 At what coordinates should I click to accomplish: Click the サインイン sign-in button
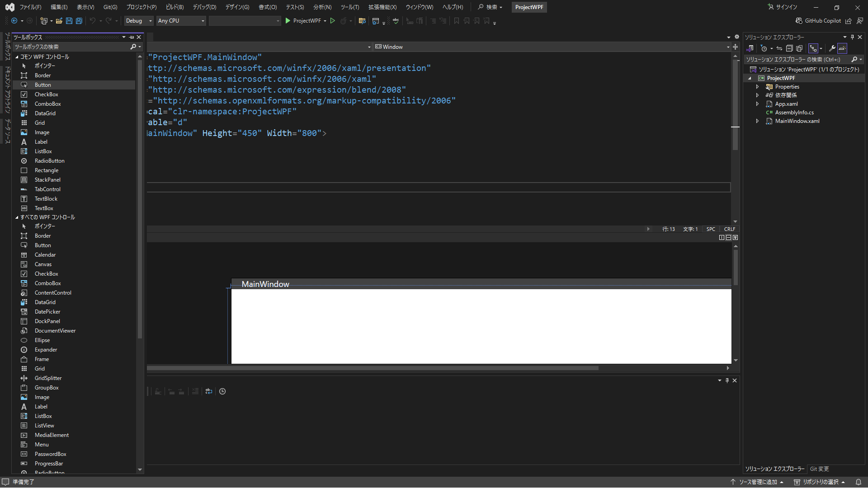pos(782,7)
